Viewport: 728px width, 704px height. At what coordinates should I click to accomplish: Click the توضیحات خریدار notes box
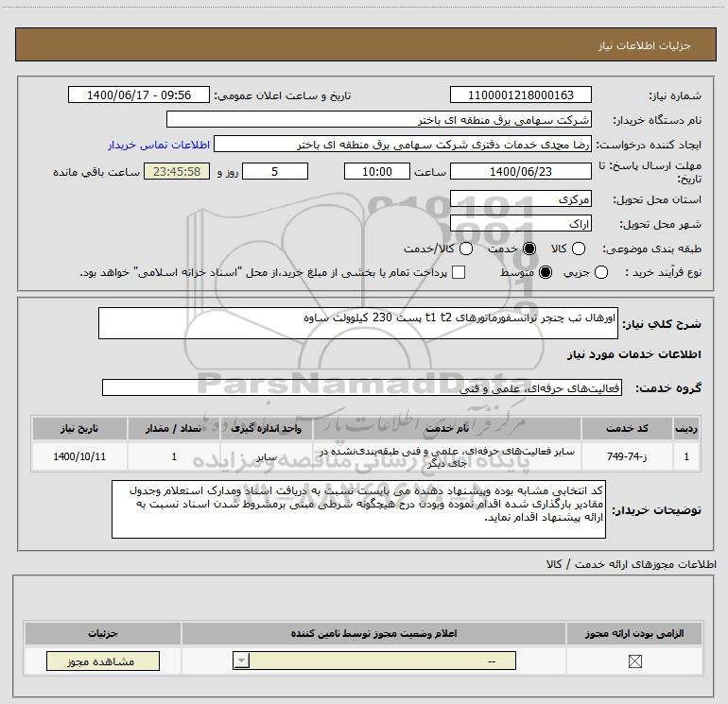pos(358,509)
